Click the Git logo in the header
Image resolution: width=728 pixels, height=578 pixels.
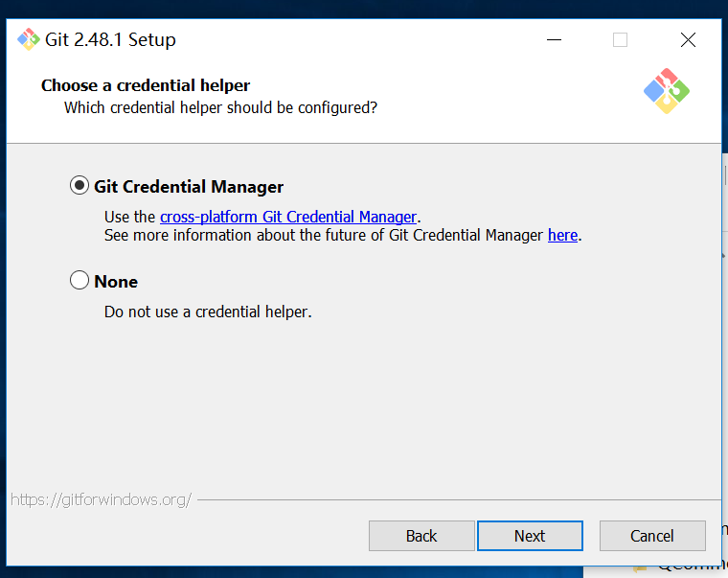pyautogui.click(x=667, y=91)
